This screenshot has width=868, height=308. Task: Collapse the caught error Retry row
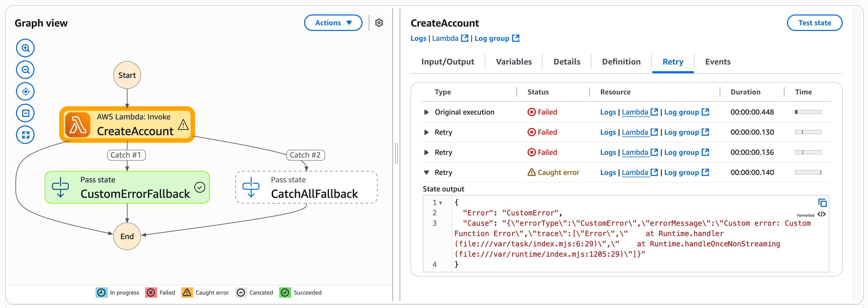(x=426, y=172)
